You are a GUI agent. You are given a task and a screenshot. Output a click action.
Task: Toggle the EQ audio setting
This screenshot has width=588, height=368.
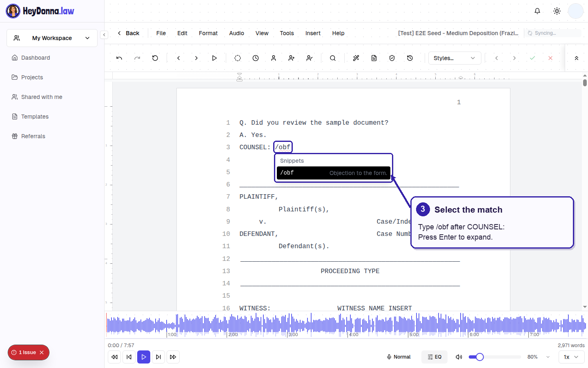[434, 357]
